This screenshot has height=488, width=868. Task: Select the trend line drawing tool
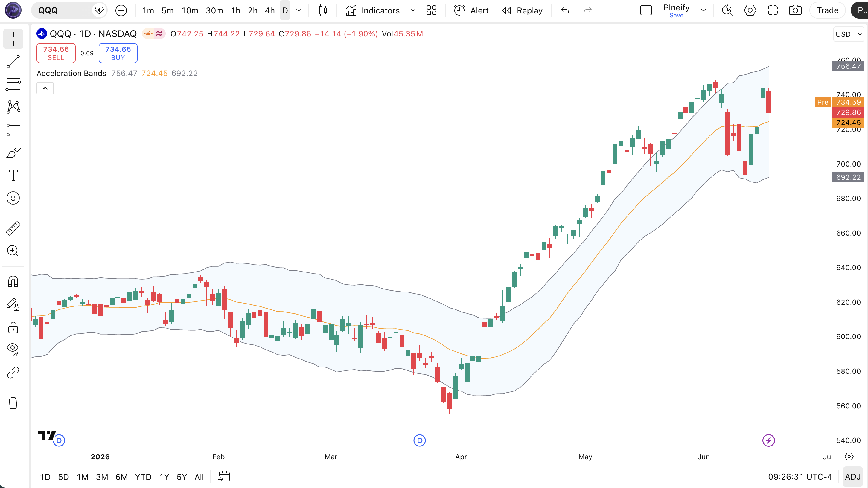point(13,62)
